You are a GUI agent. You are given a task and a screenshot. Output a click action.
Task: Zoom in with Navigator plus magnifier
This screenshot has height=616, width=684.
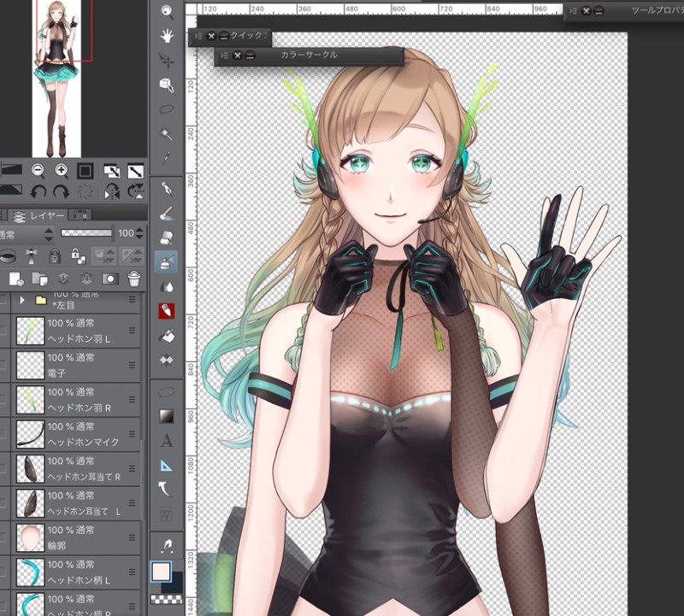[61, 171]
